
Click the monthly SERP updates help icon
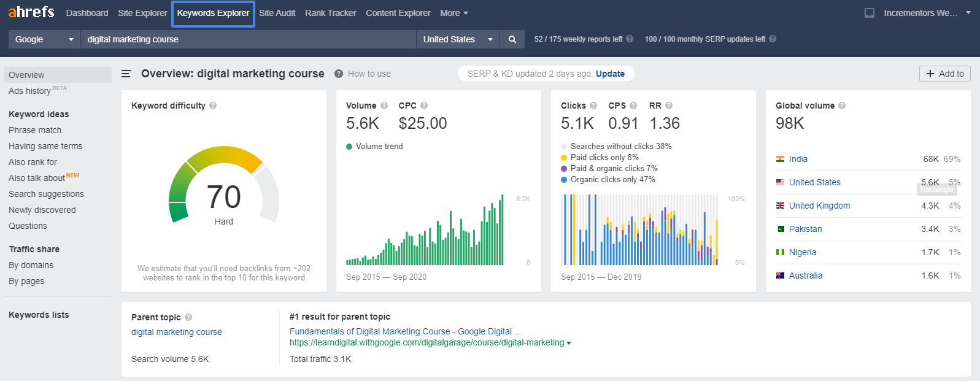(773, 39)
